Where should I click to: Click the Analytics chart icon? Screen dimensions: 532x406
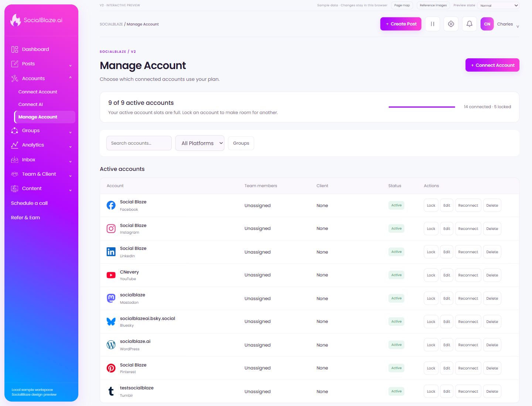click(15, 145)
